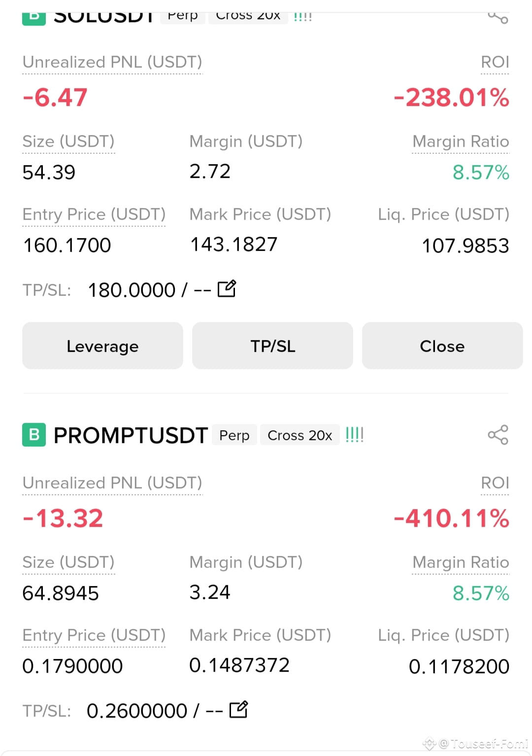
Task: Switch PROMPTUSDT Size (USDT) unit label
Action: (68, 562)
